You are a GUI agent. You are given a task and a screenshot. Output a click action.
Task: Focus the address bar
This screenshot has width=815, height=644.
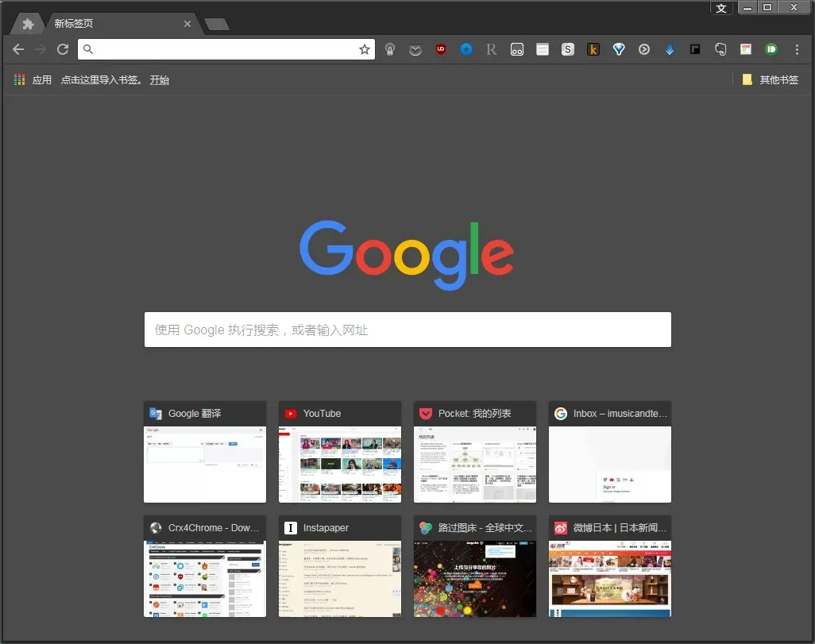[226, 49]
